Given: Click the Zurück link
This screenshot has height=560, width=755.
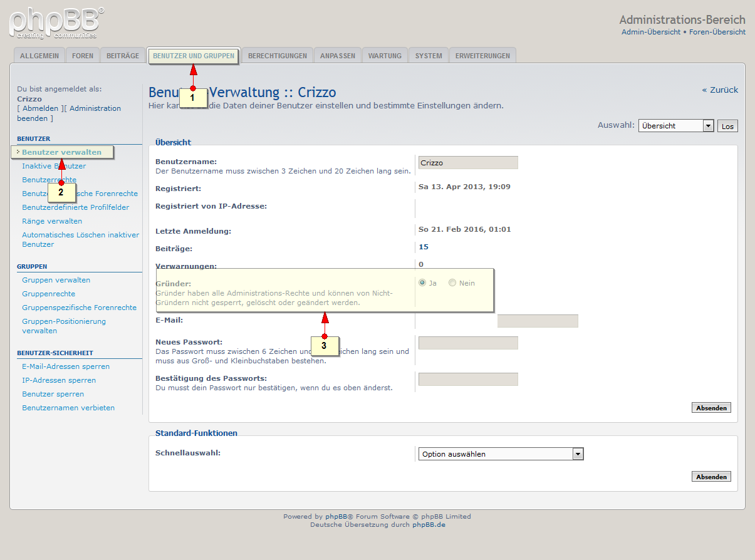Looking at the screenshot, I should pyautogui.click(x=720, y=90).
